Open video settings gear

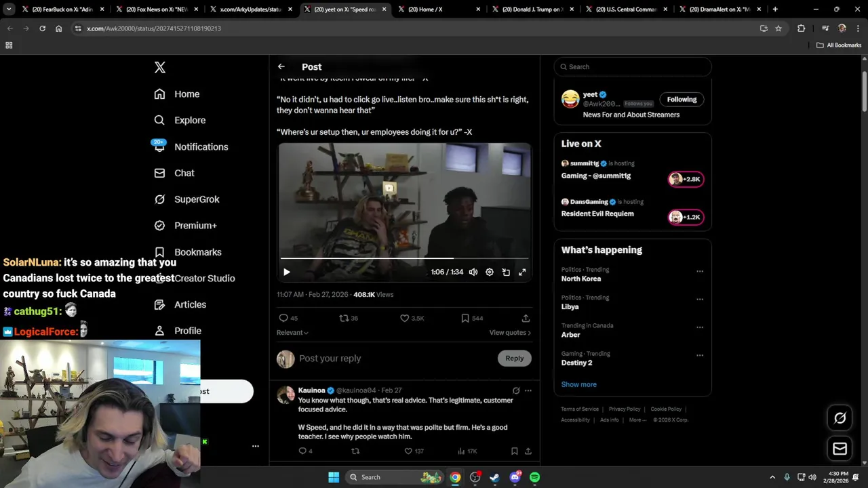(x=490, y=272)
